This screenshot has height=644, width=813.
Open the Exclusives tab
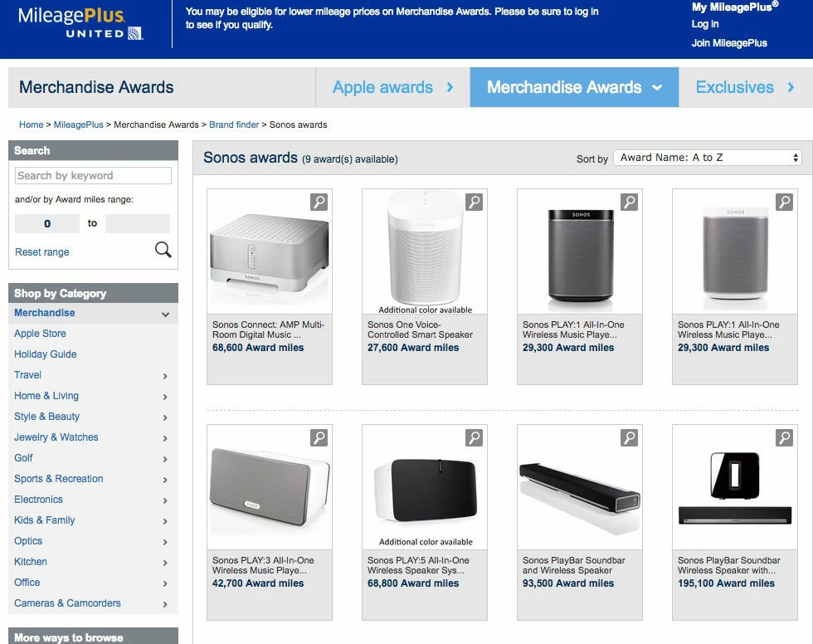(745, 87)
